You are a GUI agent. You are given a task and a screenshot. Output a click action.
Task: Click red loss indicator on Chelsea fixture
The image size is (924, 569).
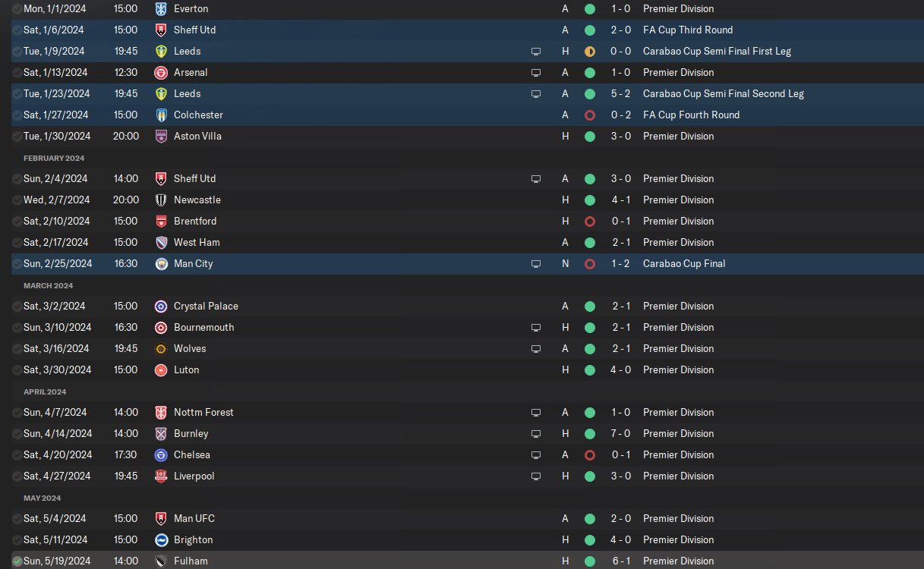pyautogui.click(x=590, y=455)
